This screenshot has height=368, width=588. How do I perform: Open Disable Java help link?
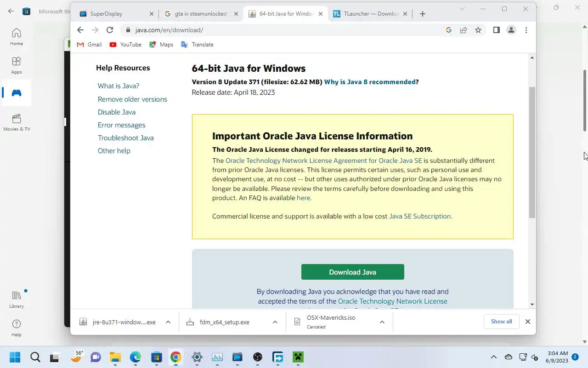click(x=117, y=112)
